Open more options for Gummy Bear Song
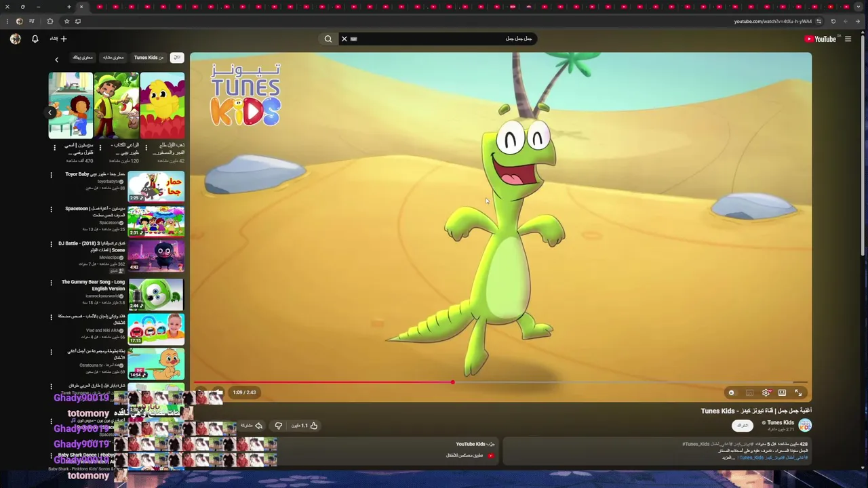This screenshot has width=868, height=488. click(51, 283)
